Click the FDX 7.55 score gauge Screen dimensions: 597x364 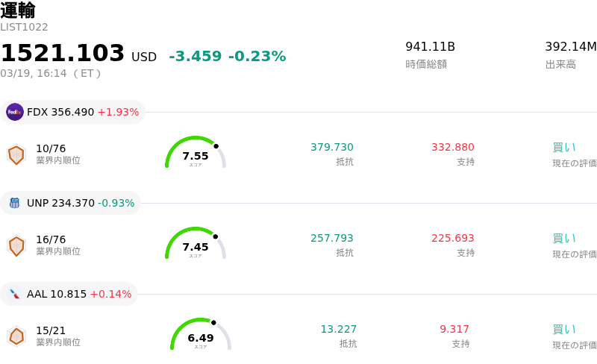[x=196, y=154]
